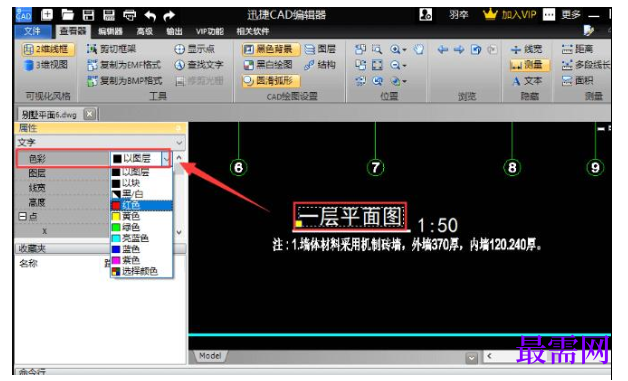Open the zoom-out dropdown arrow
The height and width of the screenshot is (381, 628).
[x=405, y=65]
